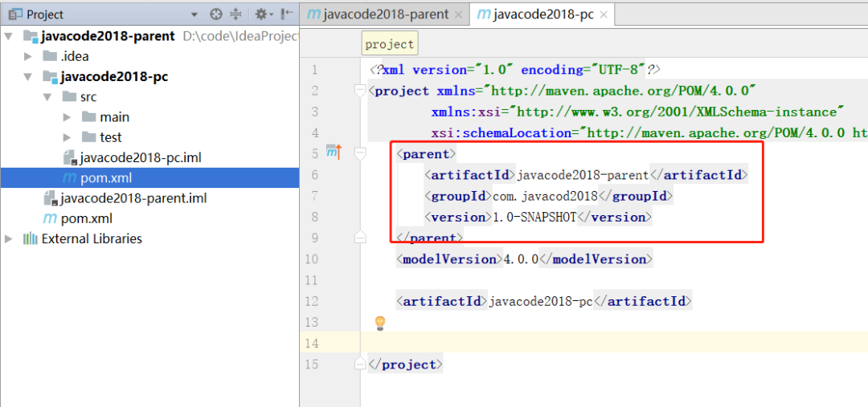Expand the External Libraries node
This screenshot has height=407, width=868.
(x=10, y=238)
